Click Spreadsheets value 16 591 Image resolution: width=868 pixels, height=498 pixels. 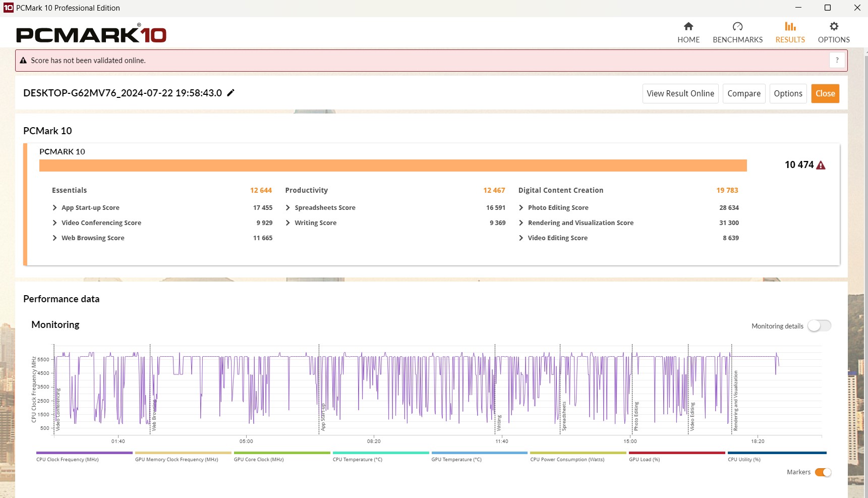pos(496,208)
